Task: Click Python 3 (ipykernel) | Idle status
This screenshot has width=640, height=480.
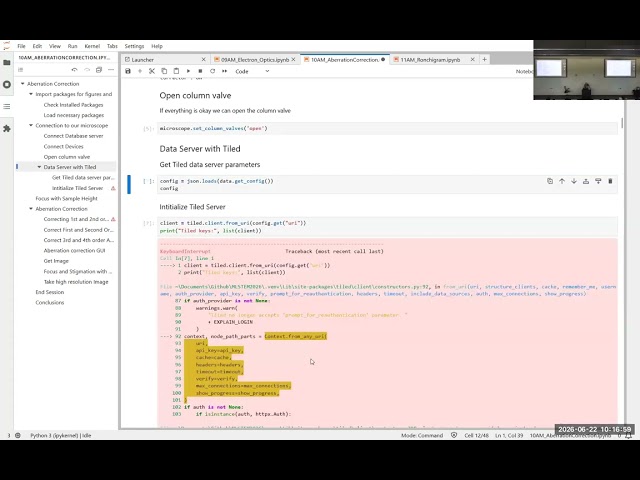Action: coord(61,436)
